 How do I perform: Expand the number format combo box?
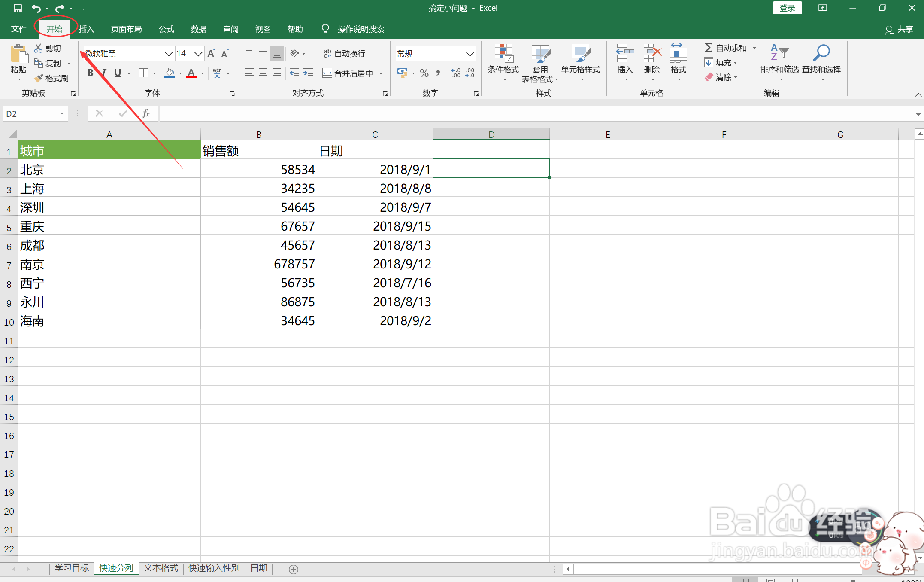click(470, 53)
